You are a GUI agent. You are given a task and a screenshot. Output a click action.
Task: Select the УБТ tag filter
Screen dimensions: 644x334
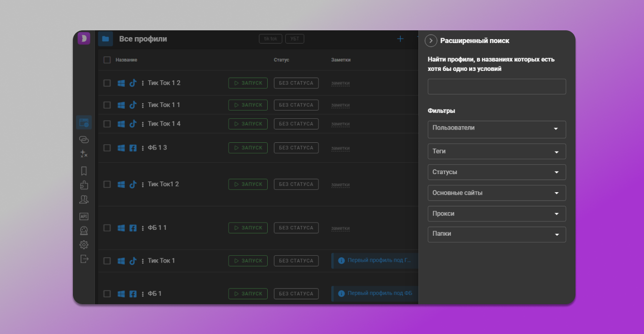[295, 39]
